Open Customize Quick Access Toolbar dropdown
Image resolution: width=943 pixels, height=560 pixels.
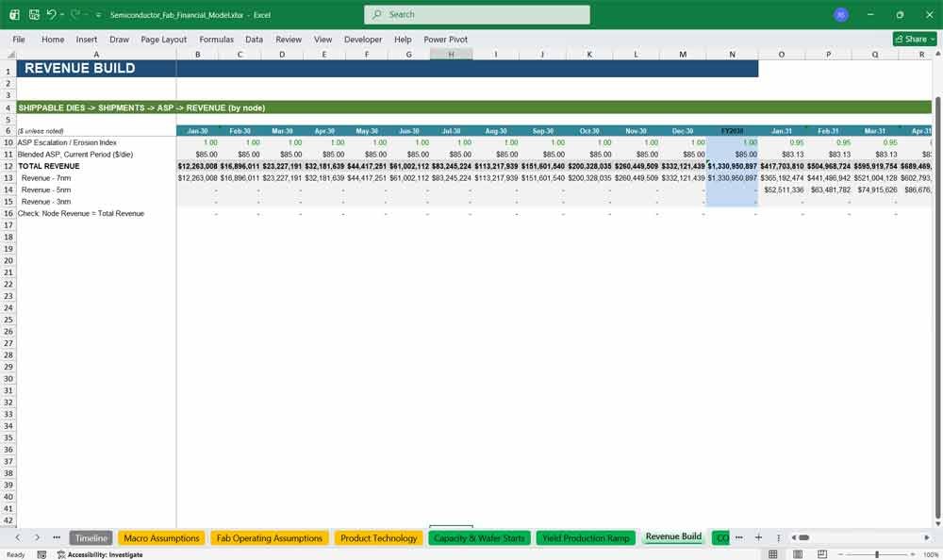(x=98, y=14)
